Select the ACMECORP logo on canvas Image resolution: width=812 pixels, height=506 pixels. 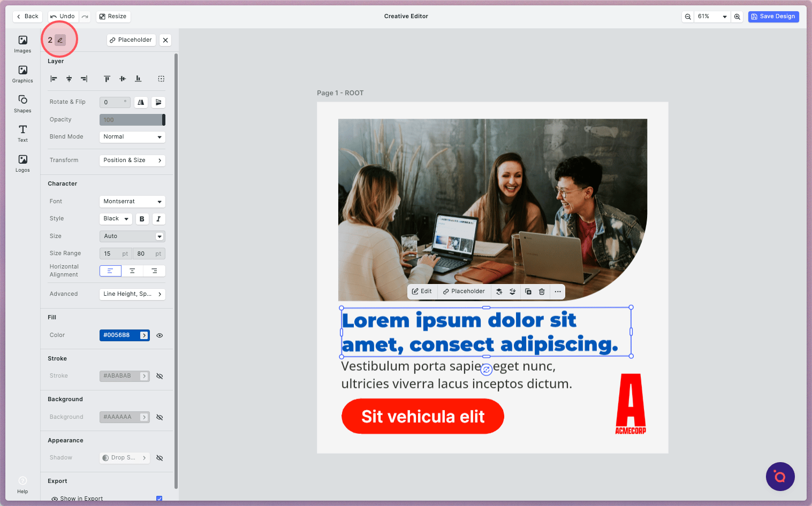631,404
